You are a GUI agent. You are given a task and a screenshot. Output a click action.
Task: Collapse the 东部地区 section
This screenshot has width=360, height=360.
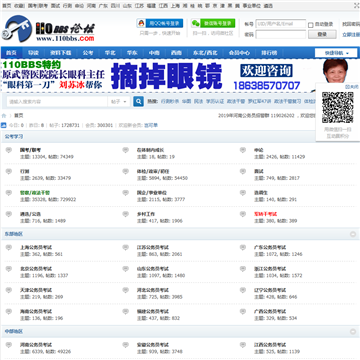[353, 234]
